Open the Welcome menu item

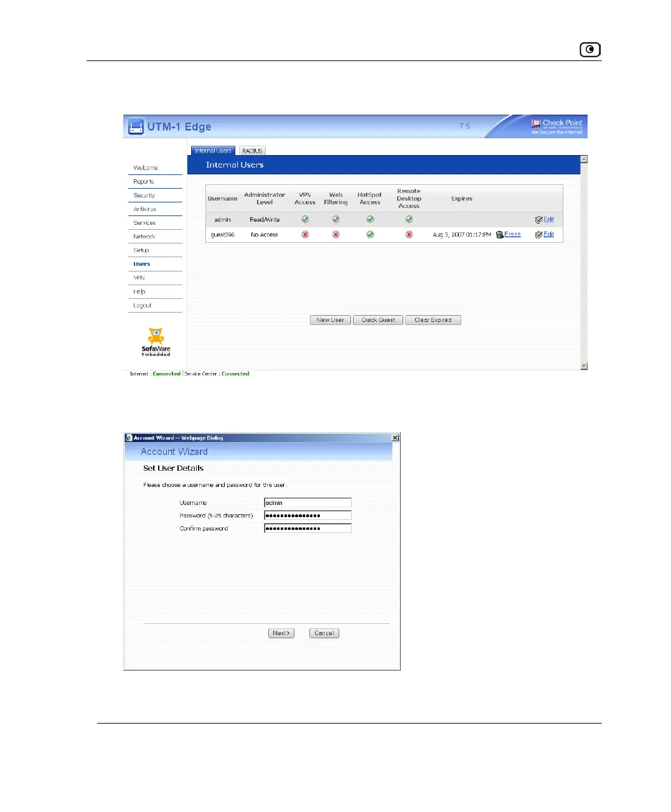pos(146,168)
